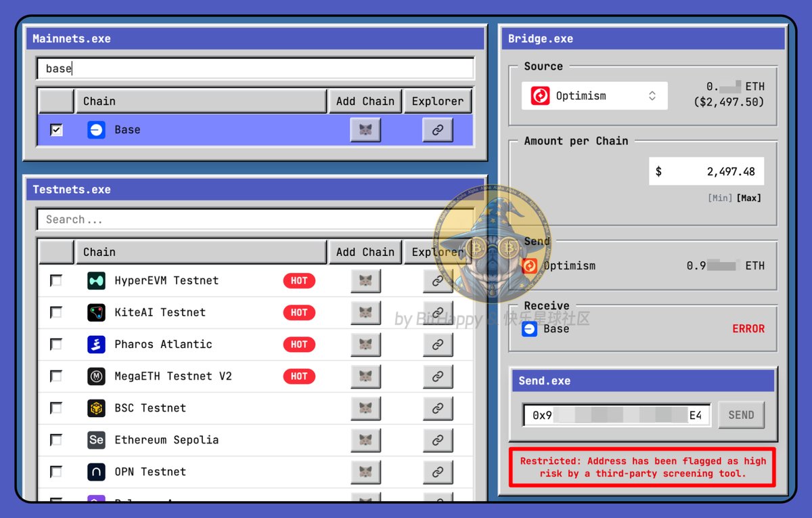Click the HyperEVM Testnet logo
Image resolution: width=812 pixels, height=518 pixels.
pos(96,280)
